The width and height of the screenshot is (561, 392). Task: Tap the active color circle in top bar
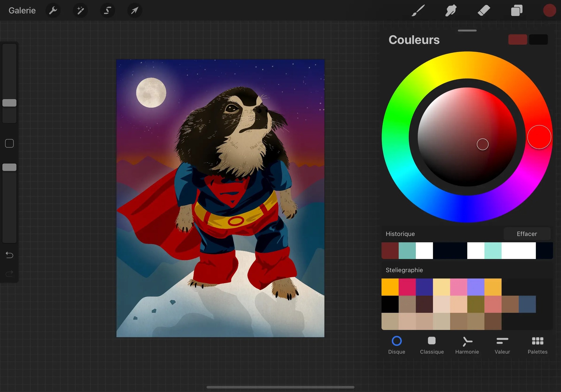(549, 11)
